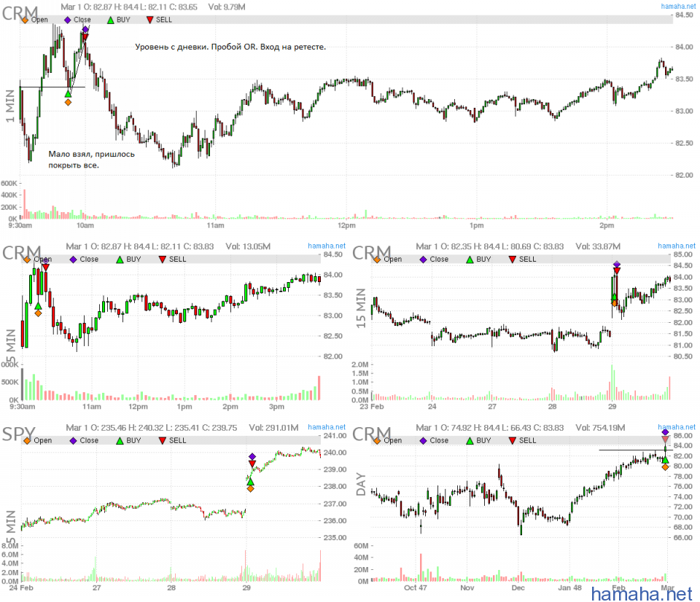Image resolution: width=700 pixels, height=602 pixels.
Task: Open hamaha.net link on SPY chart
Action: tap(327, 427)
